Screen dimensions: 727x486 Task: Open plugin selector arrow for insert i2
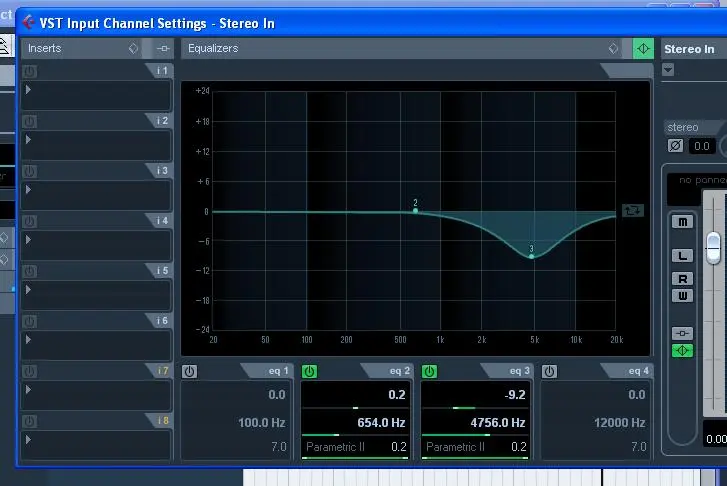pos(28,140)
